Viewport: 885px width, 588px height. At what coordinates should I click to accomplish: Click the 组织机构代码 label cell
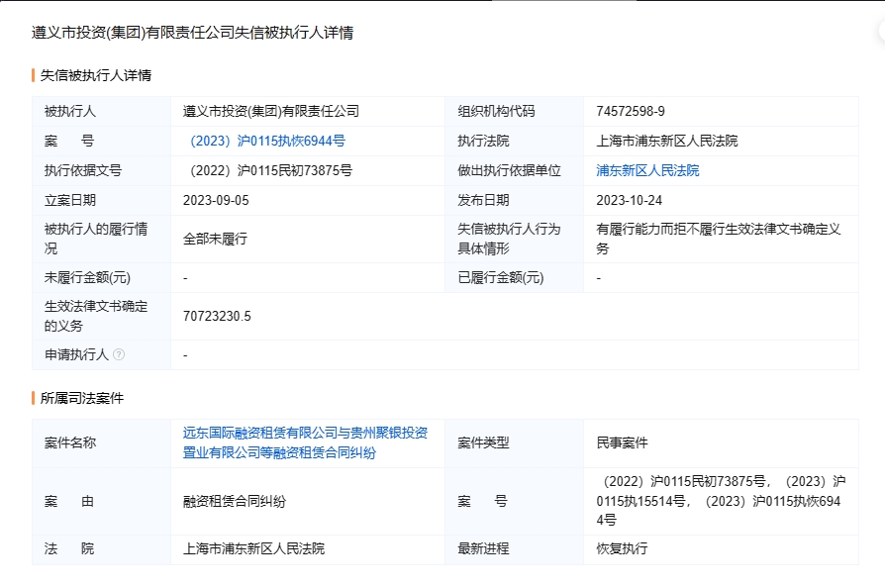514,111
